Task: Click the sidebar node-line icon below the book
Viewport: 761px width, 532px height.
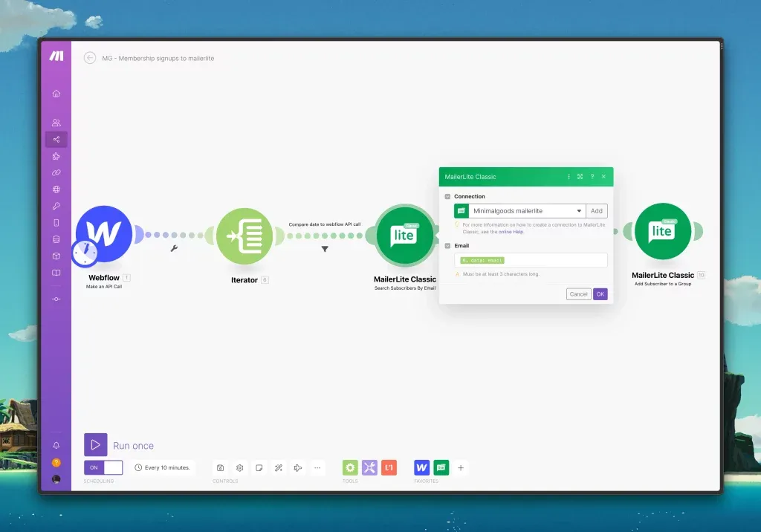Action: pos(56,299)
